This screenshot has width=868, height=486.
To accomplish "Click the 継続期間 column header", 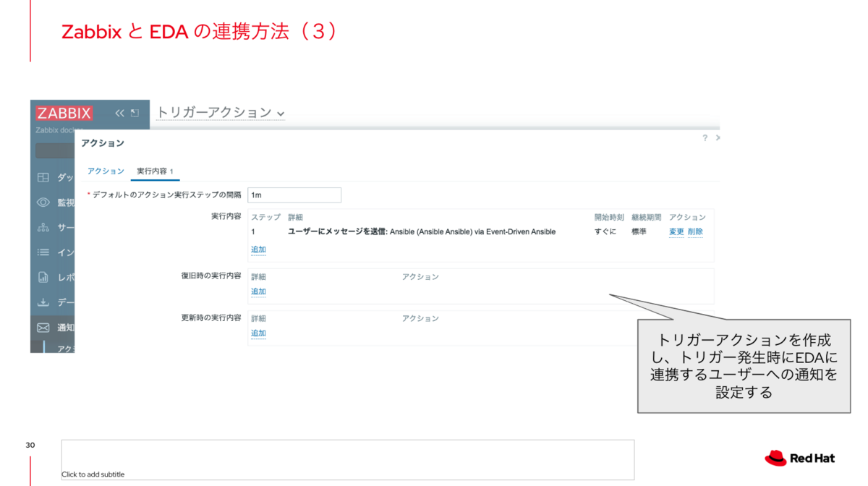I will click(x=646, y=217).
